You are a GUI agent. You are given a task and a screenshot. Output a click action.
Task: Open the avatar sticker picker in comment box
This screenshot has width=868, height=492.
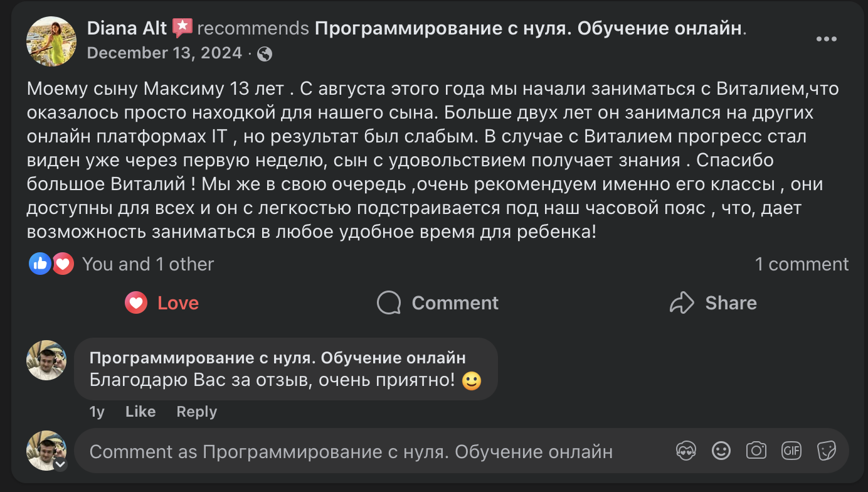tap(686, 451)
